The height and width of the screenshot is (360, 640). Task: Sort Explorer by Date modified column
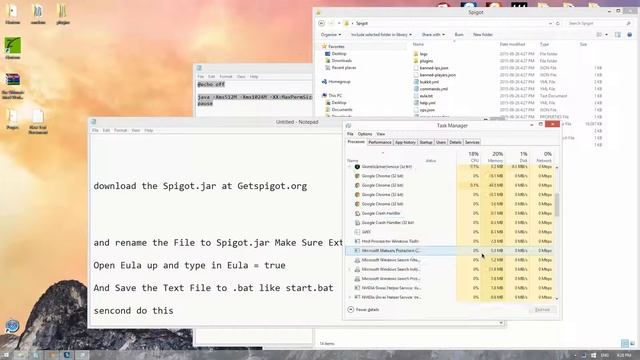512,44
